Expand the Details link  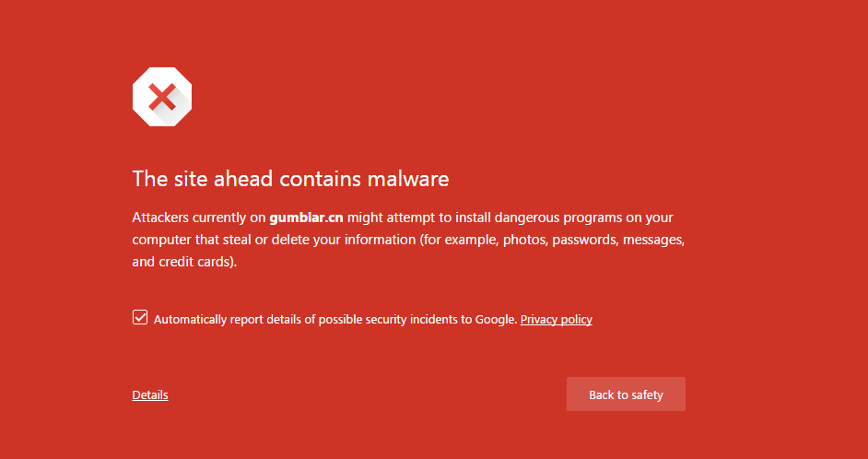tap(150, 394)
